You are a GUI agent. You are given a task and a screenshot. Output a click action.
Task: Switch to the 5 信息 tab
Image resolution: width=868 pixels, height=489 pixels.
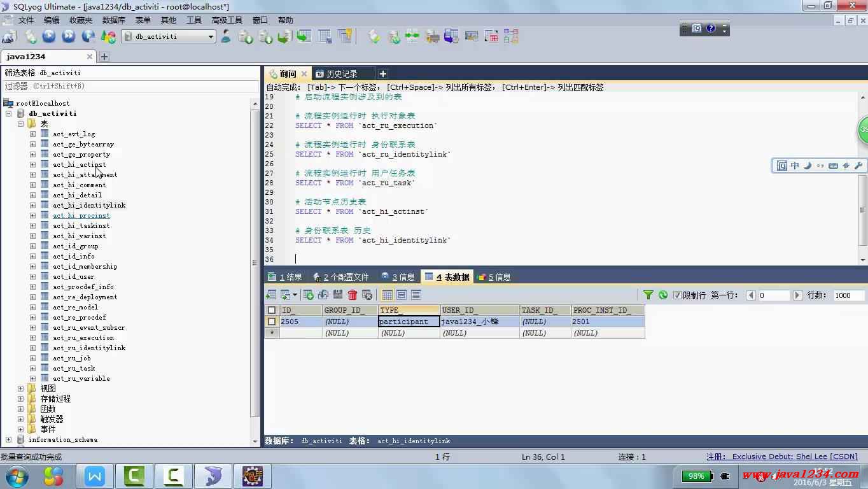tap(494, 277)
